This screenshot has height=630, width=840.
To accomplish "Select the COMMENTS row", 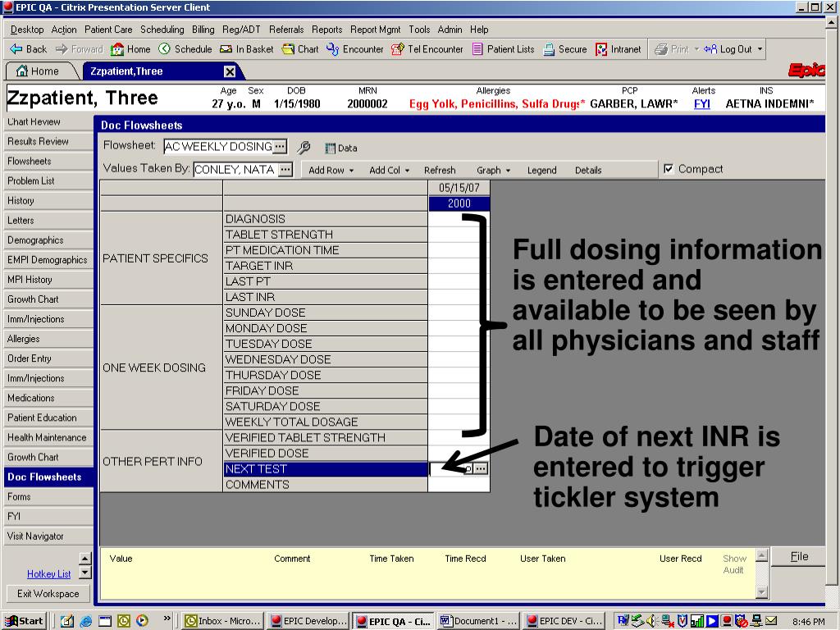I will 325,484.
